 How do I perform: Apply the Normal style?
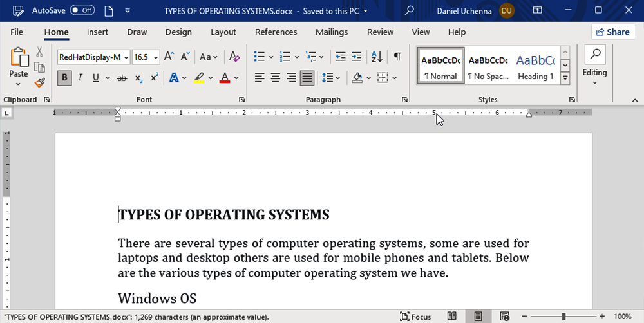440,66
